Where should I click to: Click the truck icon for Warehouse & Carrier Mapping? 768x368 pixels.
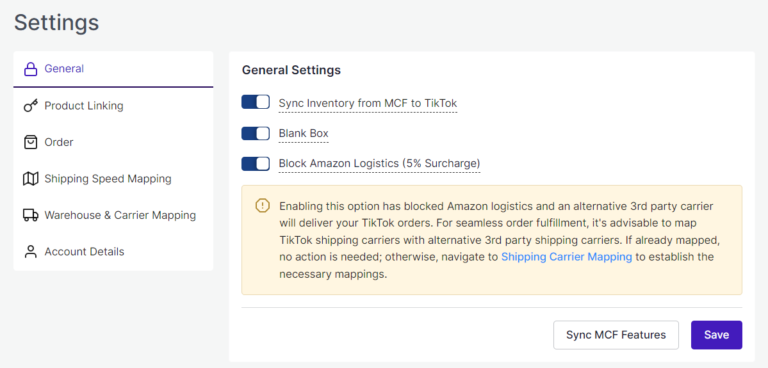click(31, 215)
